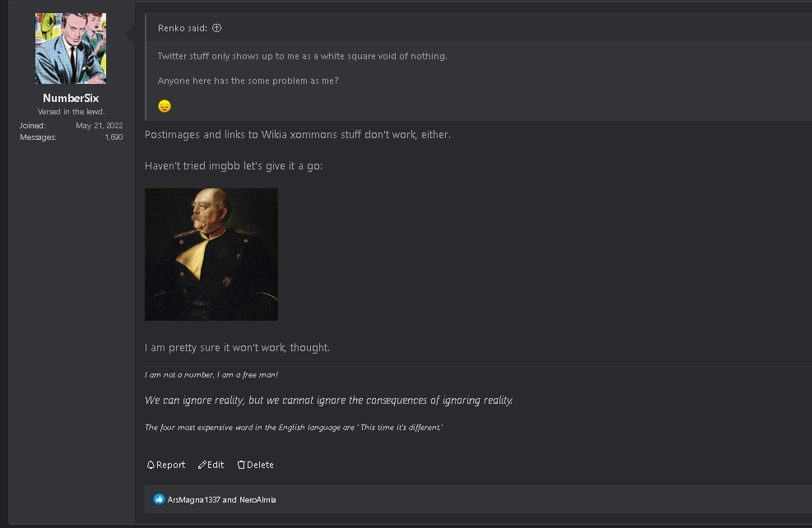Click the bell icon beside Report
This screenshot has width=812, height=528.
pyautogui.click(x=151, y=465)
